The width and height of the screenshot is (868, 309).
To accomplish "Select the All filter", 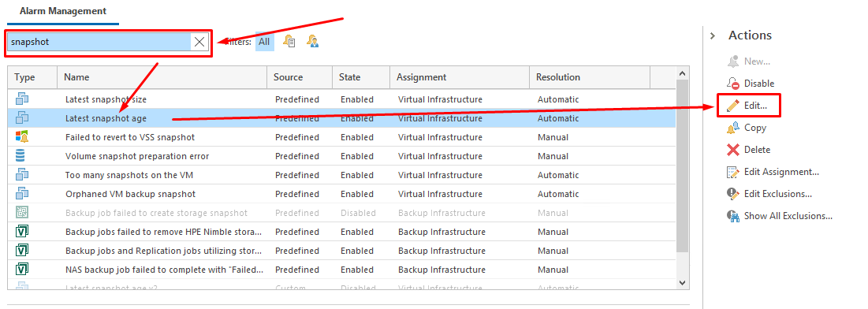I will click(265, 42).
